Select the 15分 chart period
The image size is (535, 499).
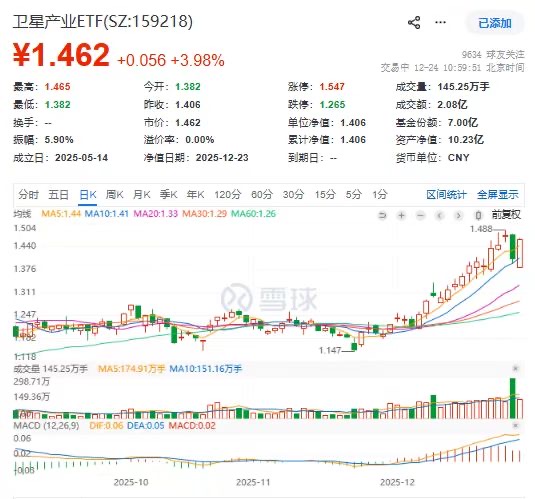click(x=325, y=195)
